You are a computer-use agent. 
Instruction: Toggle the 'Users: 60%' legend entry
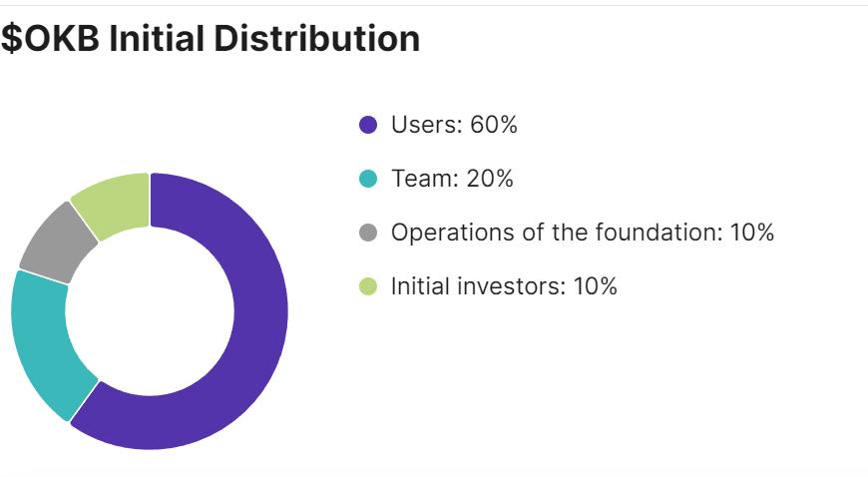[438, 125]
